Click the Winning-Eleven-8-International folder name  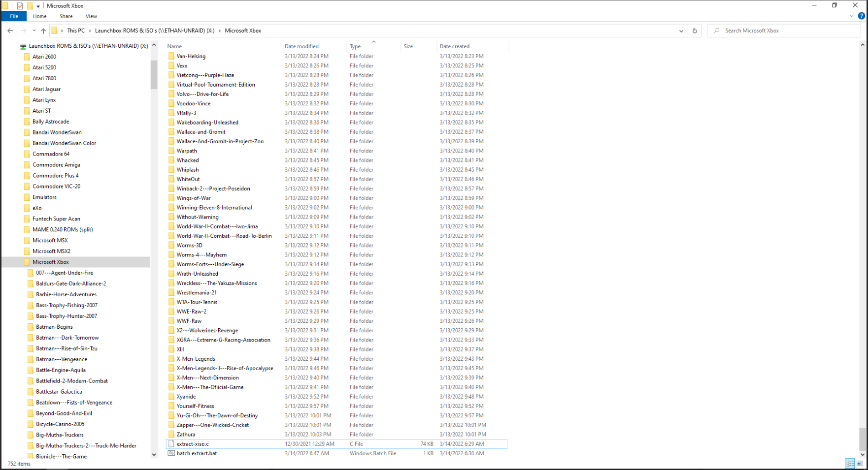point(214,208)
